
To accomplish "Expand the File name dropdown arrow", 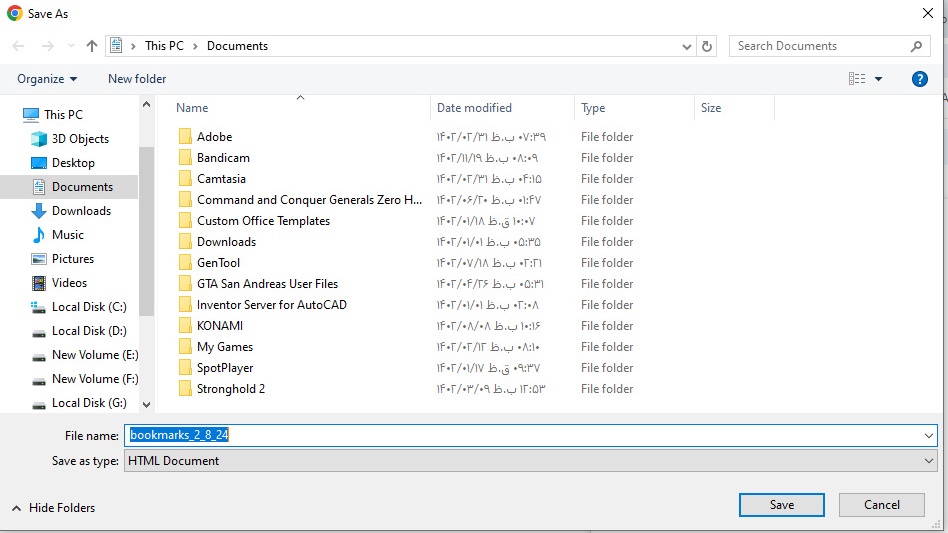I will (929, 436).
